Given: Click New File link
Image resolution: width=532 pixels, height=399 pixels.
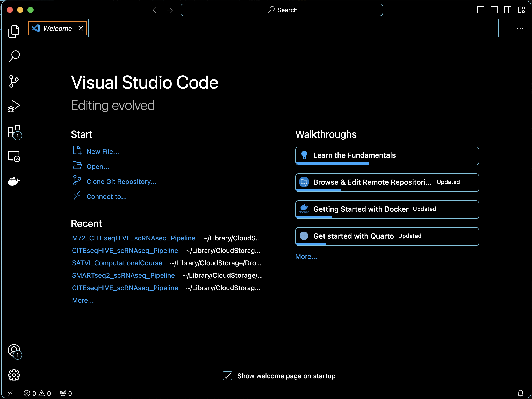Looking at the screenshot, I should [103, 152].
